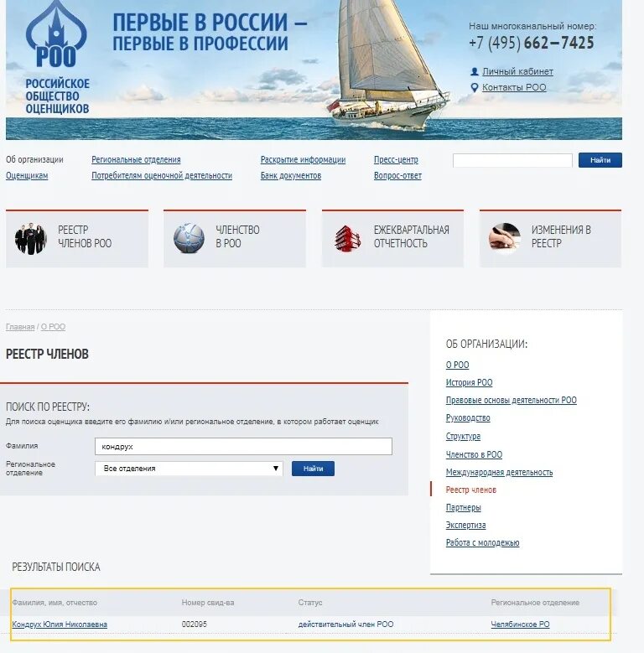Click the Главная breadcrumb link
The height and width of the screenshot is (653, 644).
pyautogui.click(x=20, y=327)
